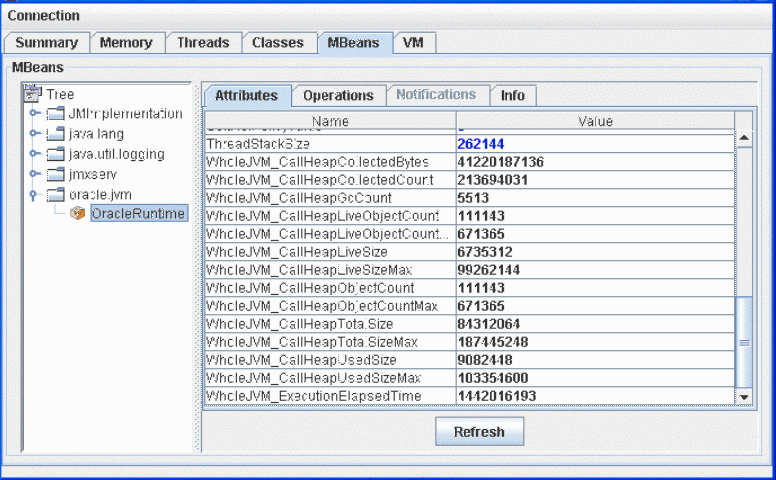Expand the java.lang tree node

click(34, 133)
